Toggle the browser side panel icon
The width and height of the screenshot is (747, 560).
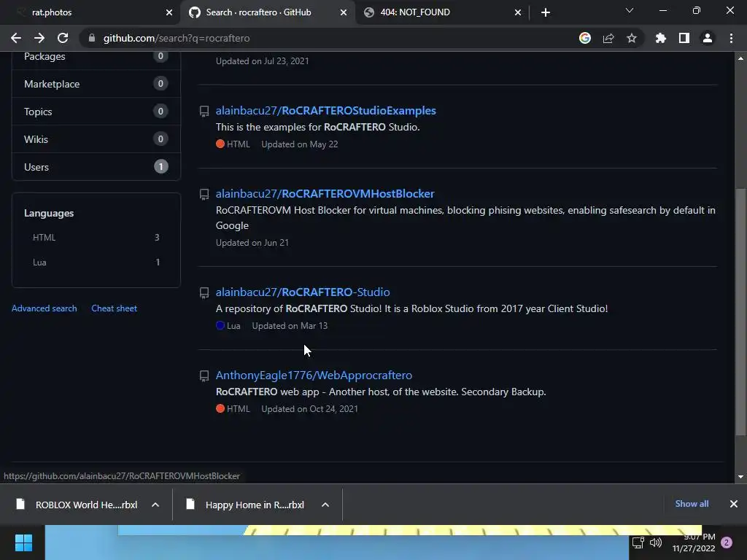(x=684, y=38)
